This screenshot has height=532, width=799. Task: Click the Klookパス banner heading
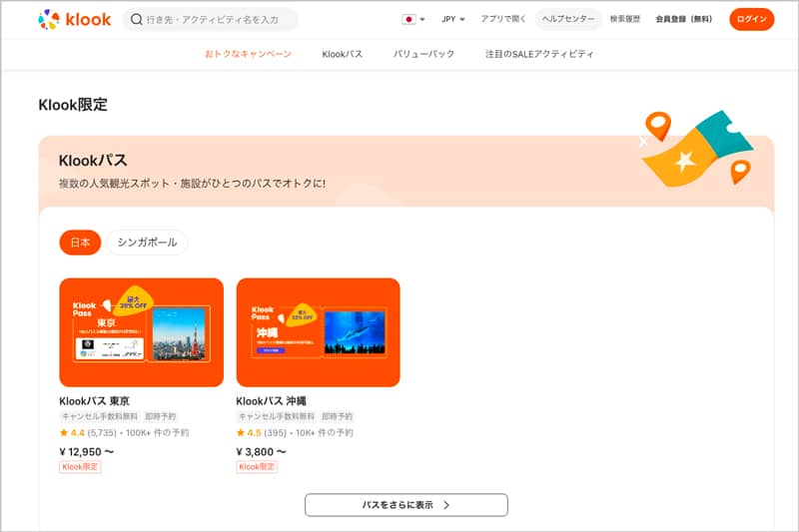click(x=93, y=161)
